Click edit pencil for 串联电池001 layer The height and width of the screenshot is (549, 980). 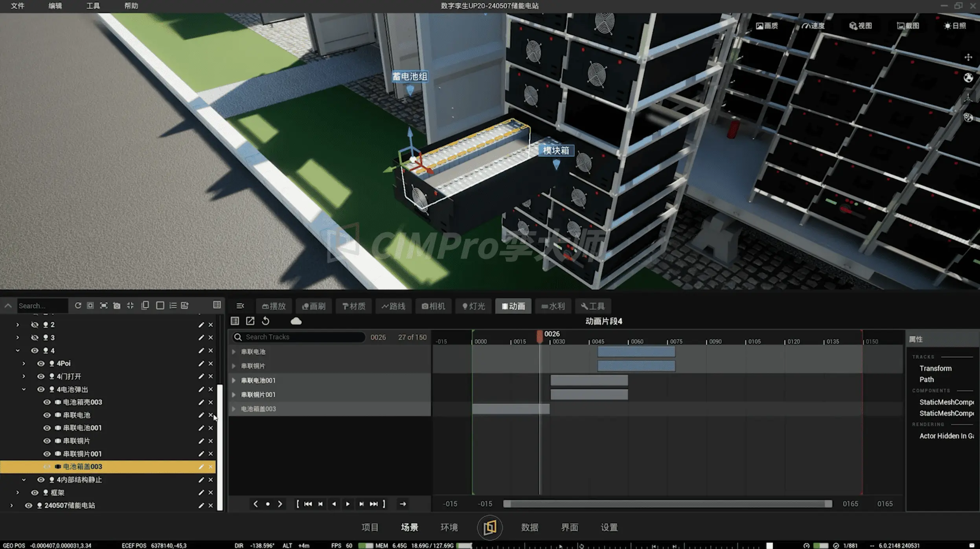point(201,428)
